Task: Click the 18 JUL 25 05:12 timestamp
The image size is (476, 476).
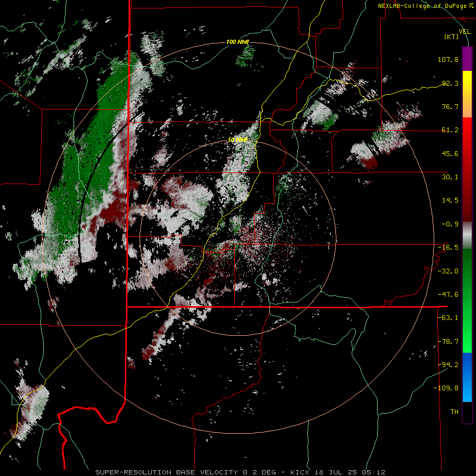Action: [x=350, y=472]
